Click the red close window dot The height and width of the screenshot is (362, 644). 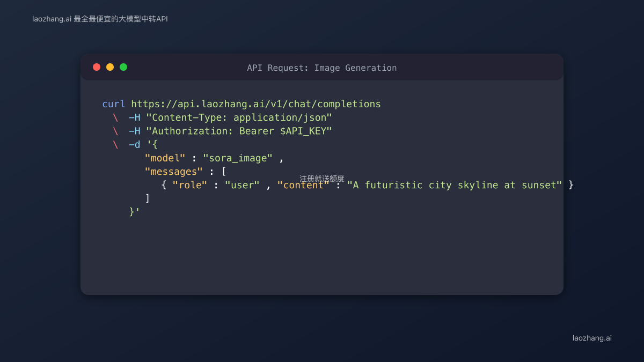click(x=97, y=67)
